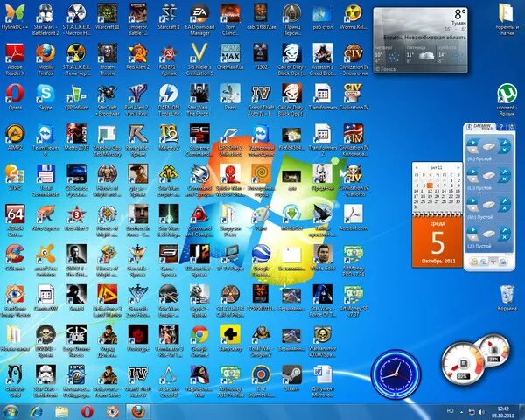Open the Steam desktop shortcut
This screenshot has width=525, height=420.
[291, 379]
